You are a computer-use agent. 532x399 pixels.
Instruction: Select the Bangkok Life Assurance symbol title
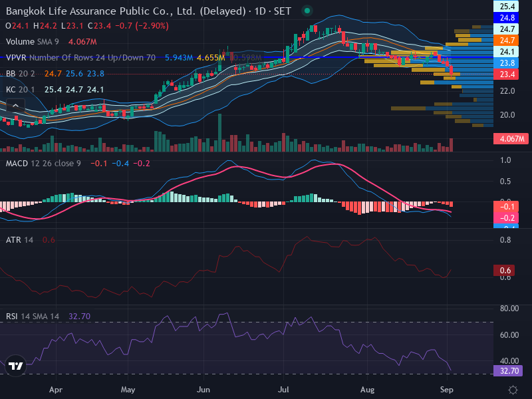pos(148,11)
